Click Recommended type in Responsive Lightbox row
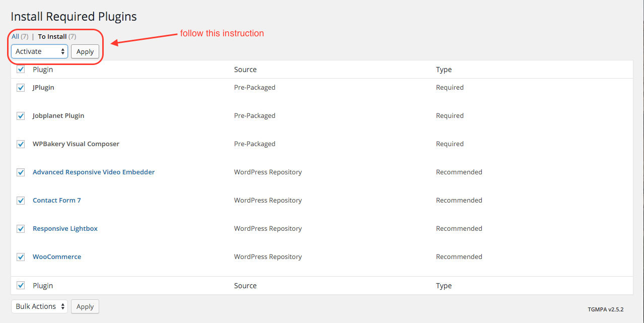Image resolution: width=644 pixels, height=323 pixels. (459, 228)
